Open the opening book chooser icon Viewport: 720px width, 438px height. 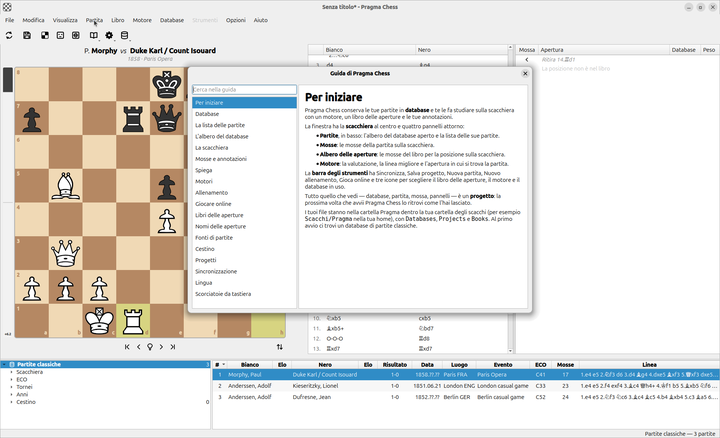tap(94, 35)
